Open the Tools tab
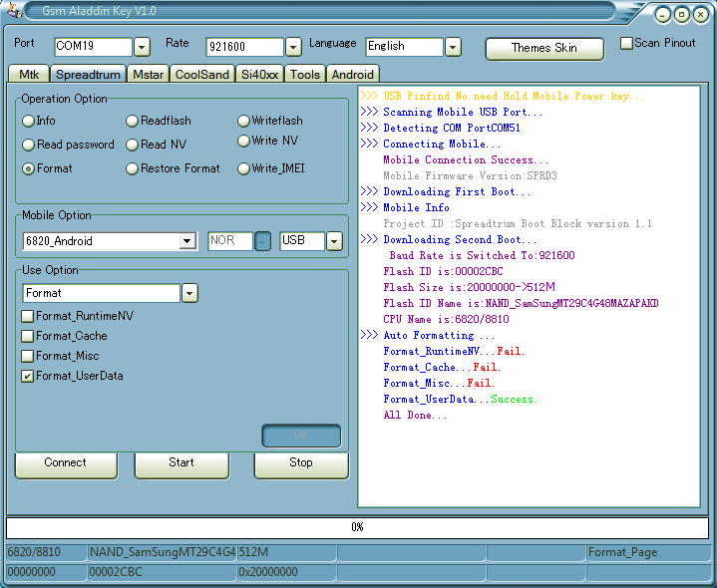 pos(305,75)
